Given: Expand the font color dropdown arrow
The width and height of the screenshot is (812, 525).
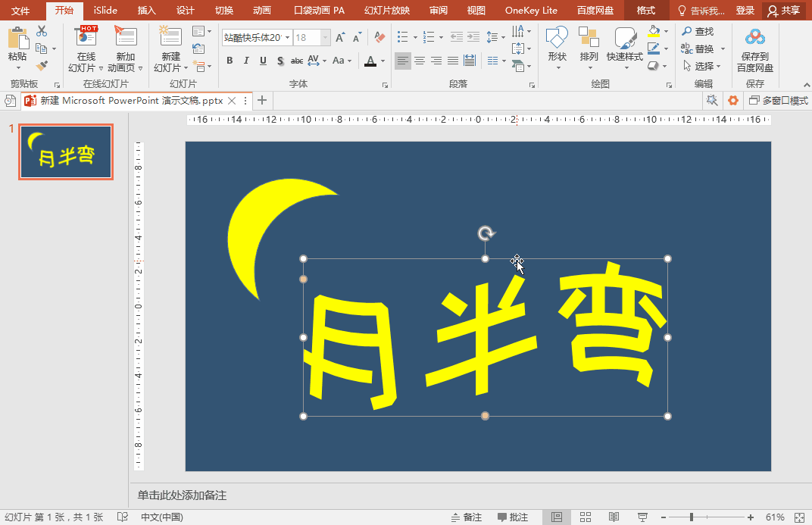Looking at the screenshot, I should pyautogui.click(x=383, y=61).
